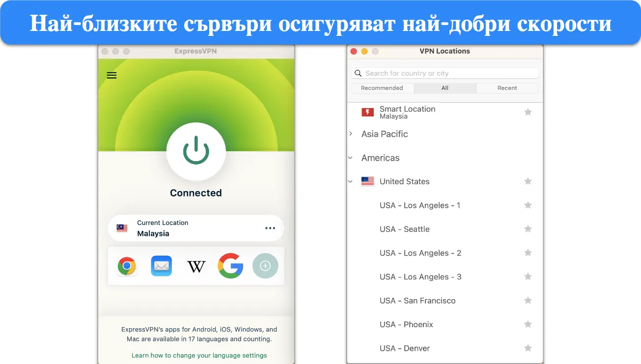Follow the 'Learn how to change your language settings' link
The height and width of the screenshot is (364, 641).
coord(199,355)
